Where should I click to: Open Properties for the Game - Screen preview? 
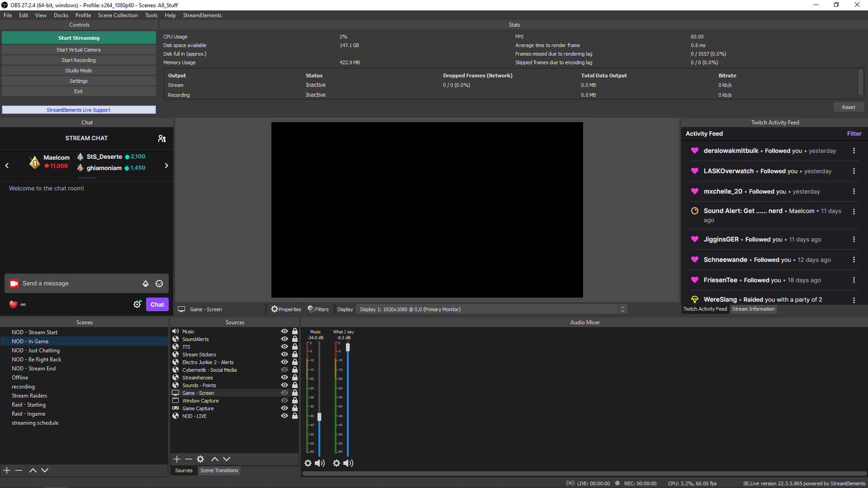285,309
